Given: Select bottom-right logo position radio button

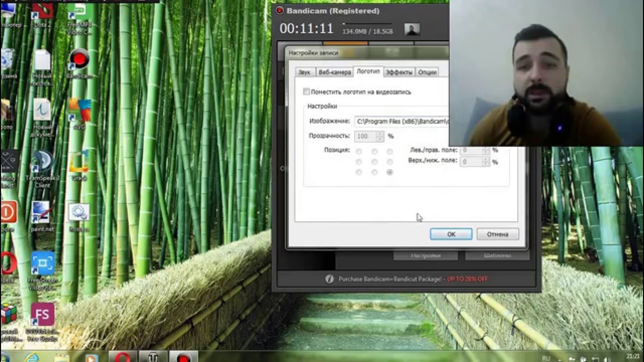Looking at the screenshot, I should [390, 172].
